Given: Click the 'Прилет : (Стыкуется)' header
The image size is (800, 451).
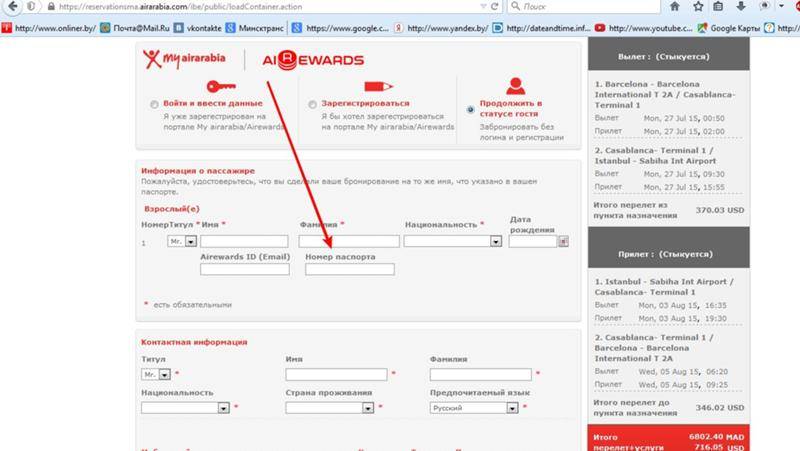Looking at the screenshot, I should coord(665,254).
